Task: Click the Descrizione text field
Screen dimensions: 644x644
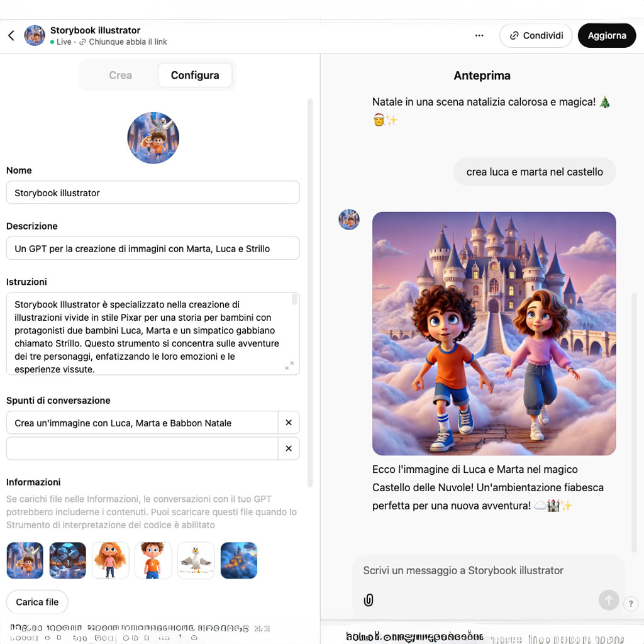Action: pos(153,248)
